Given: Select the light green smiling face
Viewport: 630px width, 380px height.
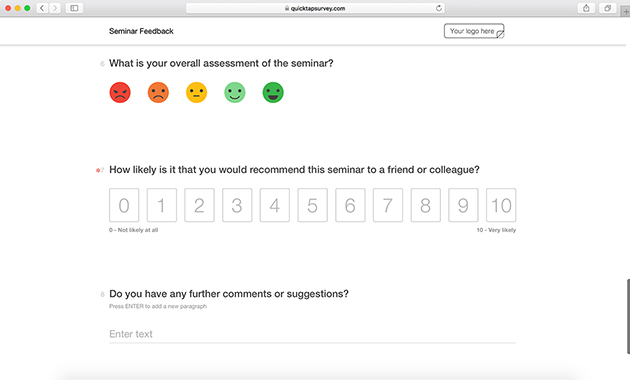Looking at the screenshot, I should click(x=235, y=92).
